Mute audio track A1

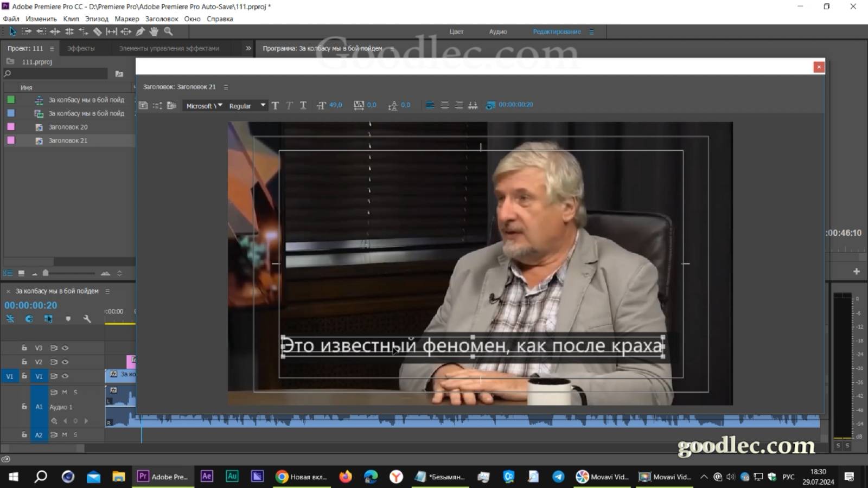(65, 391)
